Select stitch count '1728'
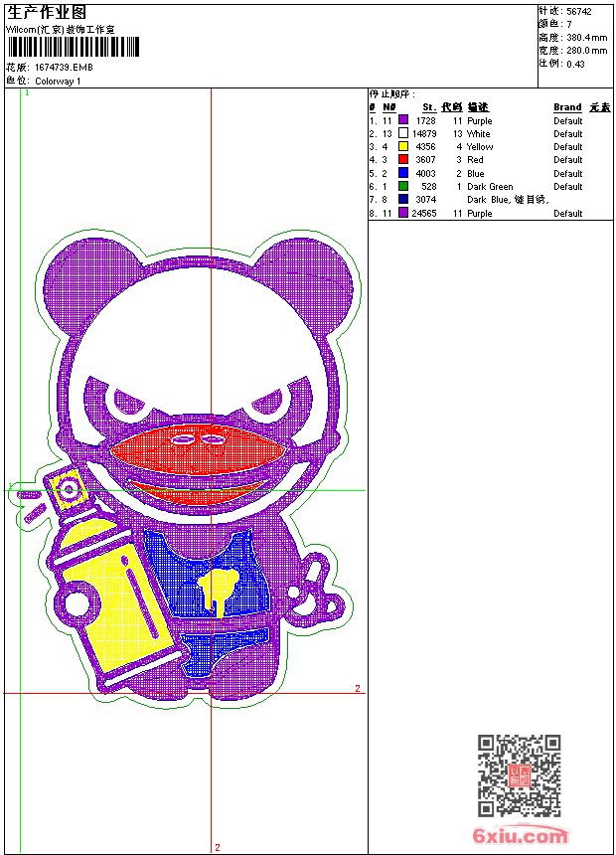Screen dimensions: 616x855 pyautogui.click(x=426, y=121)
